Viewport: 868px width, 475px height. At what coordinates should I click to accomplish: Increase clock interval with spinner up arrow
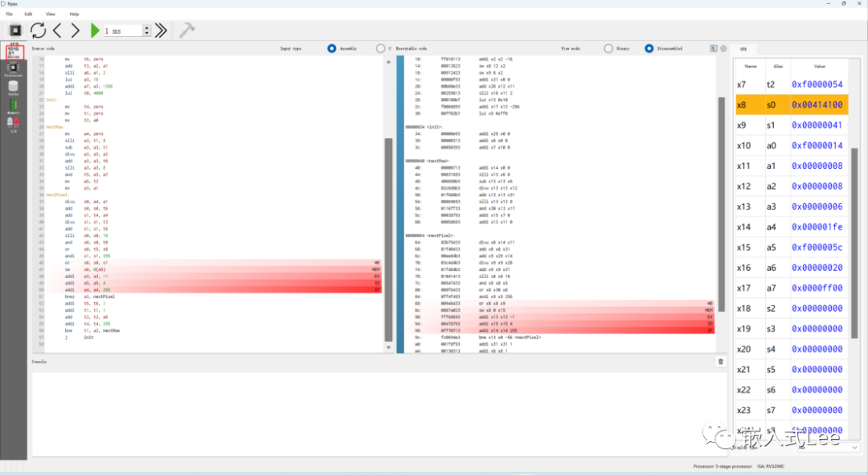coord(147,27)
